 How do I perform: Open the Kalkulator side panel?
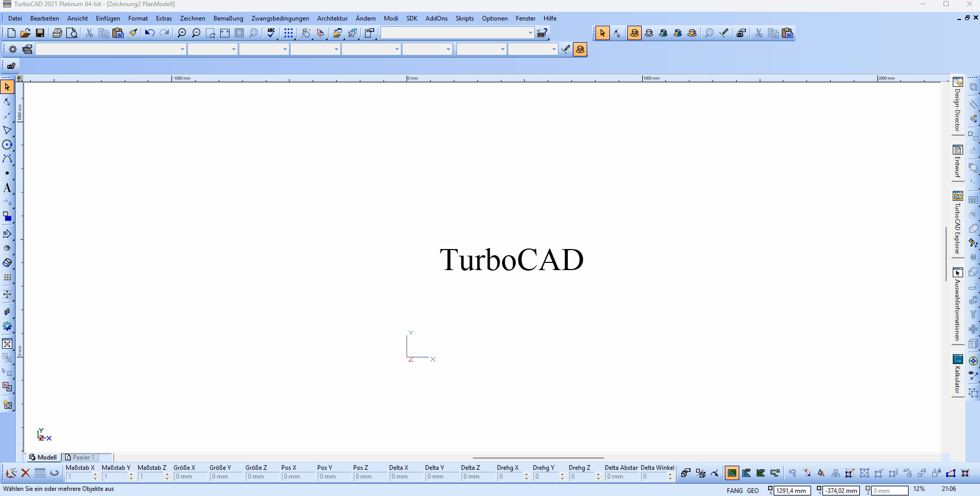[x=957, y=374]
